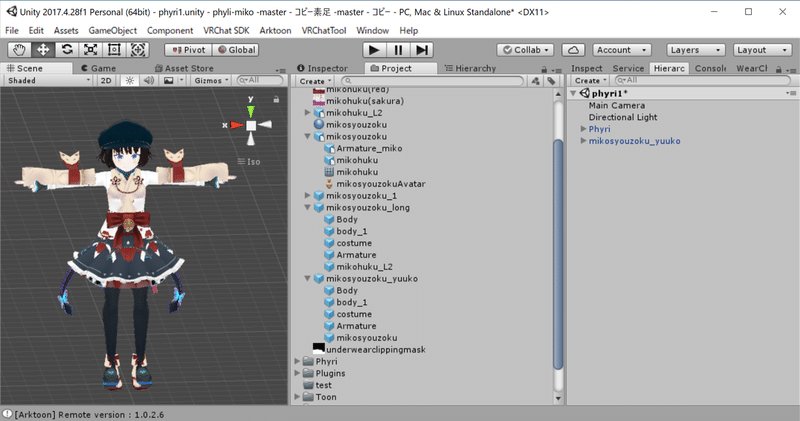
Task: Switch to the Asset Store tab
Action: click(184, 68)
